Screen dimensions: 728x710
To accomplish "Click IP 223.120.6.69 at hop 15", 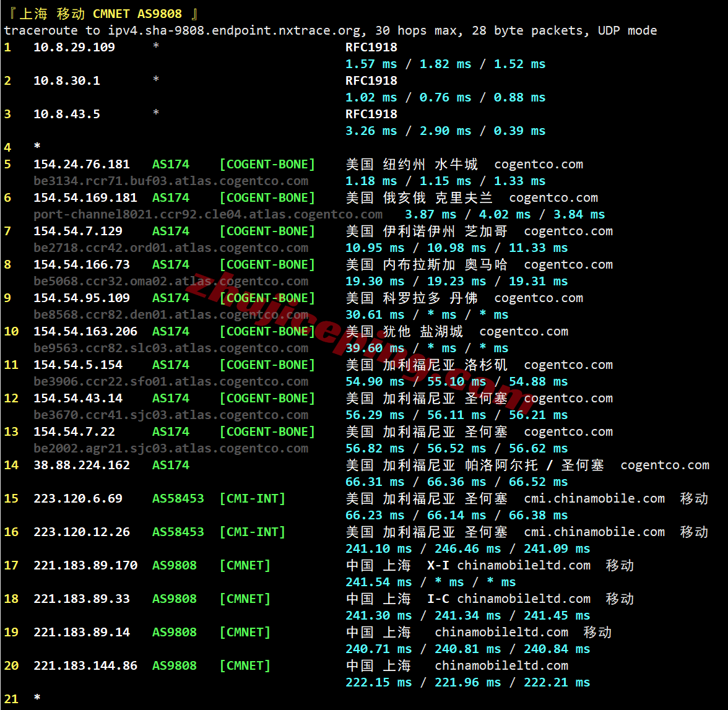I will [x=78, y=499].
